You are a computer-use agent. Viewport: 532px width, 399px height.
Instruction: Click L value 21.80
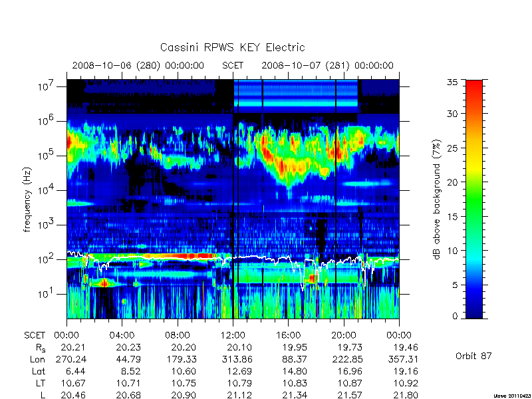(x=405, y=395)
